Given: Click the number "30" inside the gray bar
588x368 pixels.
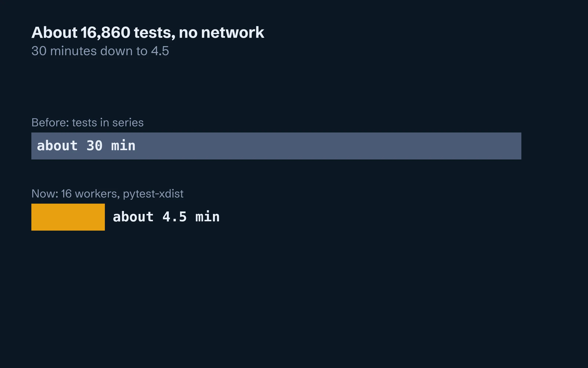Looking at the screenshot, I should [94, 146].
